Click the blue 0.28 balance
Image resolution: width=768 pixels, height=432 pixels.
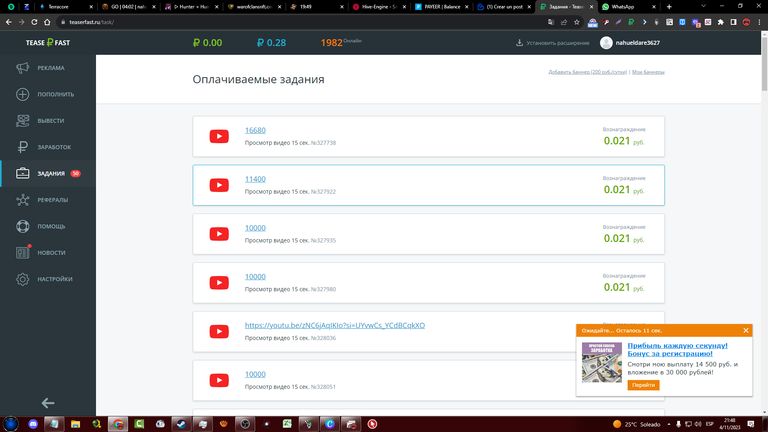(271, 43)
